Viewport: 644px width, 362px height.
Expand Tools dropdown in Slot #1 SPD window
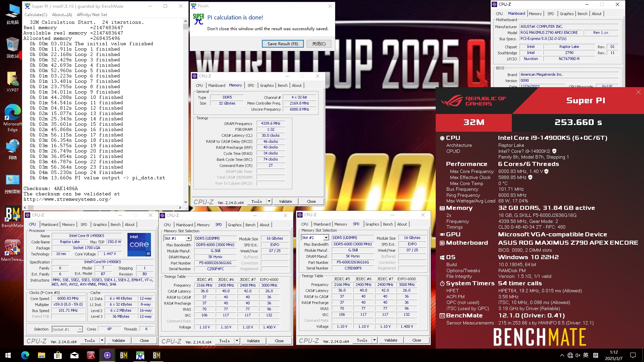(237, 341)
